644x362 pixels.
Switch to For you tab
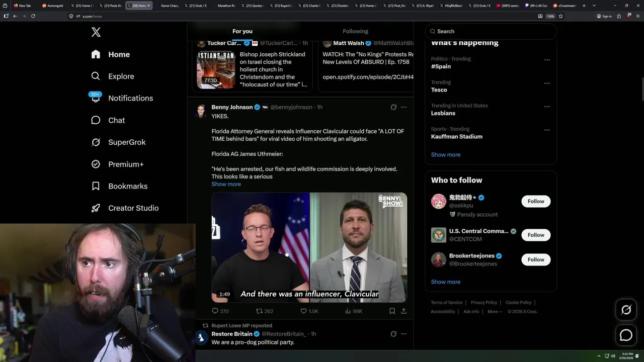pos(243,31)
